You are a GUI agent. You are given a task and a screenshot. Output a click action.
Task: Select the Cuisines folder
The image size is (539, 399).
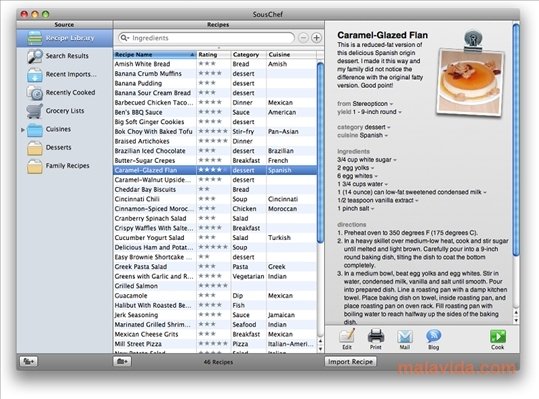[35, 130]
